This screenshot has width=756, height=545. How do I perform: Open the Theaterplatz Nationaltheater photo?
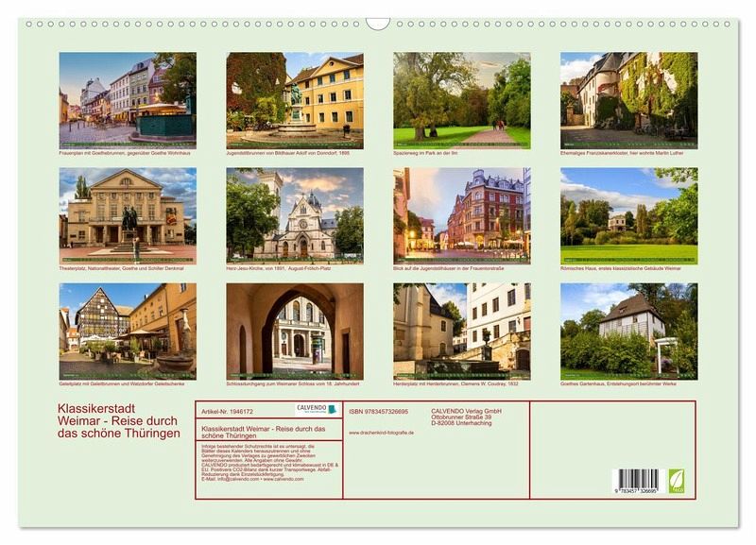pos(128,215)
